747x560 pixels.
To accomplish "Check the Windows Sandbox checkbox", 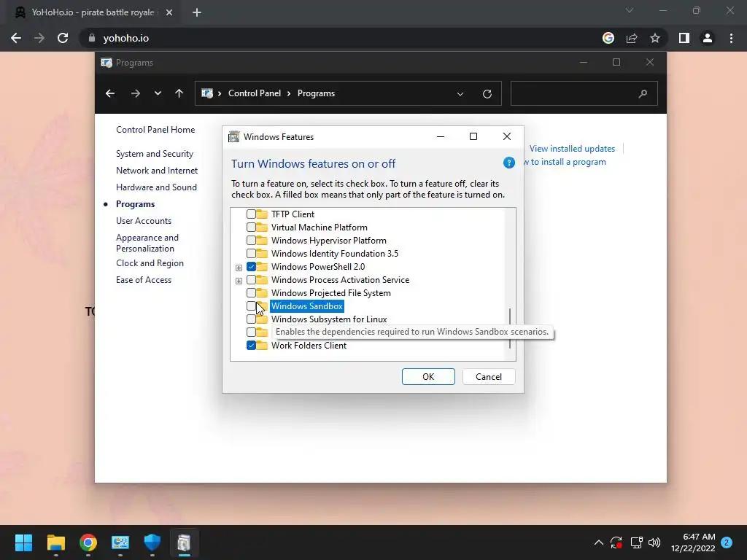I will (251, 306).
